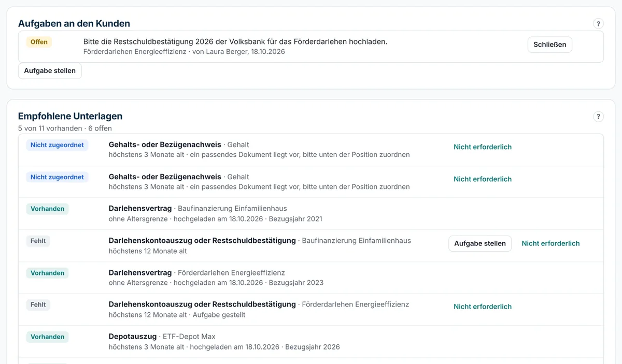The width and height of the screenshot is (622, 364).
Task: Click '5 von 11 vorhanden · 6 offen' summary
Action: [x=65, y=128]
